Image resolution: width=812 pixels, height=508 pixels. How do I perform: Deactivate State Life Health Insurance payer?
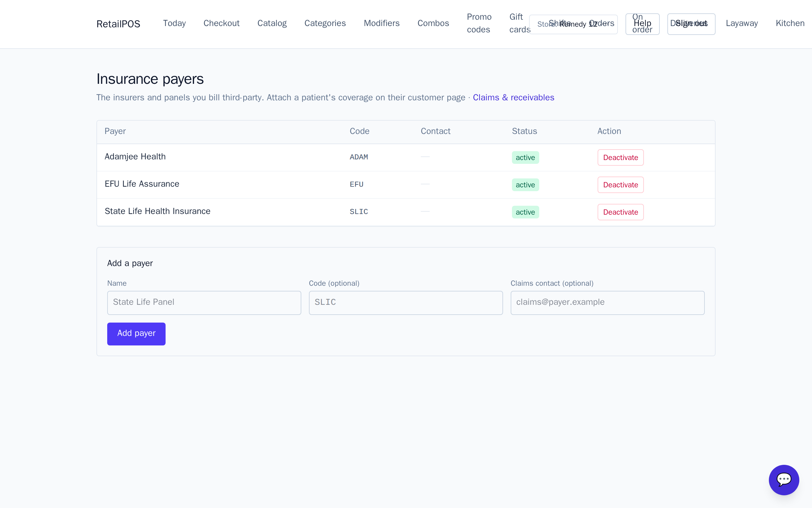click(x=620, y=212)
